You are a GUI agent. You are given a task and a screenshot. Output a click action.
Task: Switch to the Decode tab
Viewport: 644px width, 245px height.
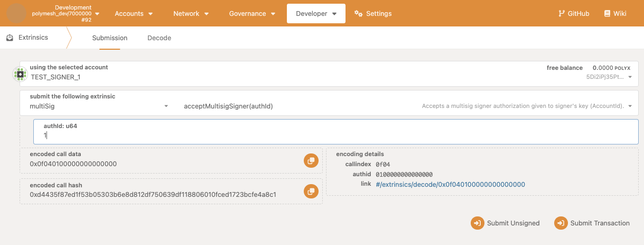click(159, 38)
